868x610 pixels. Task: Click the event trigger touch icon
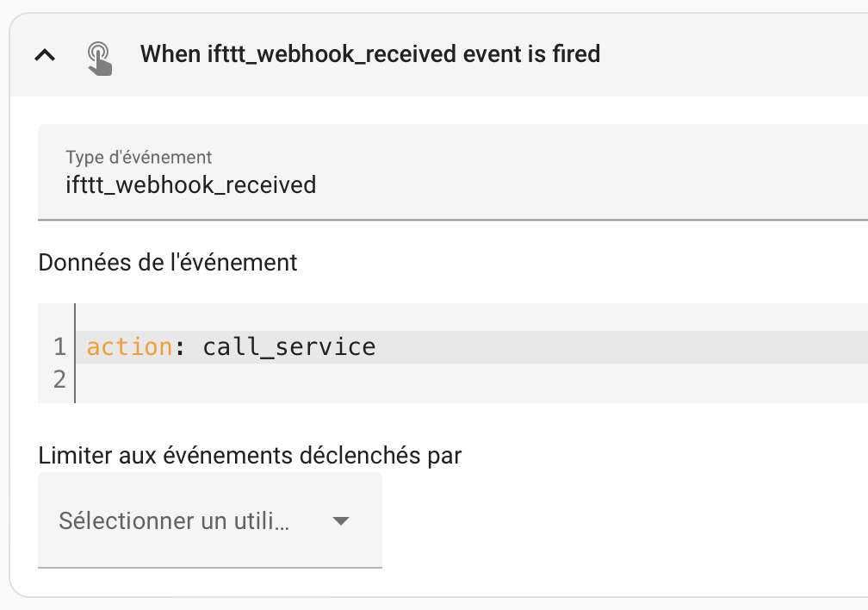tap(100, 59)
